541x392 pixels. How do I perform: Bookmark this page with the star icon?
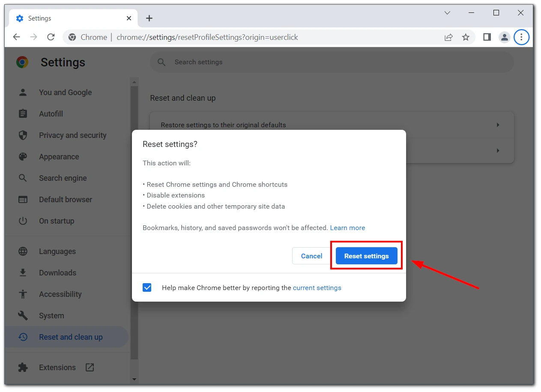pos(466,37)
